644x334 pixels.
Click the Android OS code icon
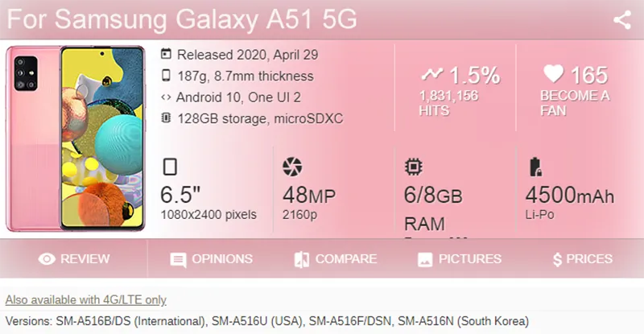pos(167,97)
